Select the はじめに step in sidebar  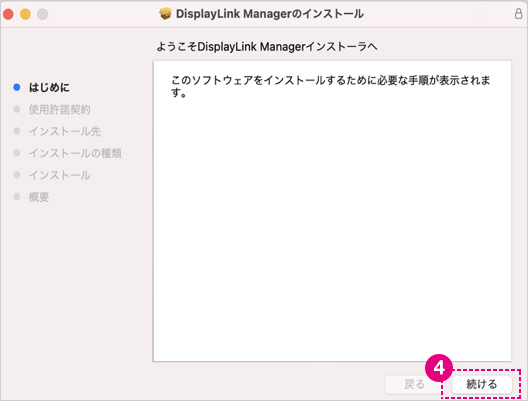[49, 88]
